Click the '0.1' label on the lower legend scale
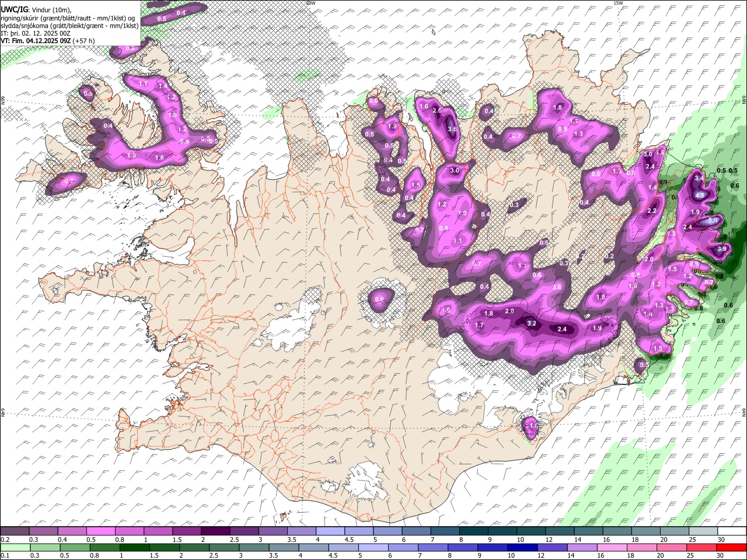747x560 pixels. pos(5,556)
